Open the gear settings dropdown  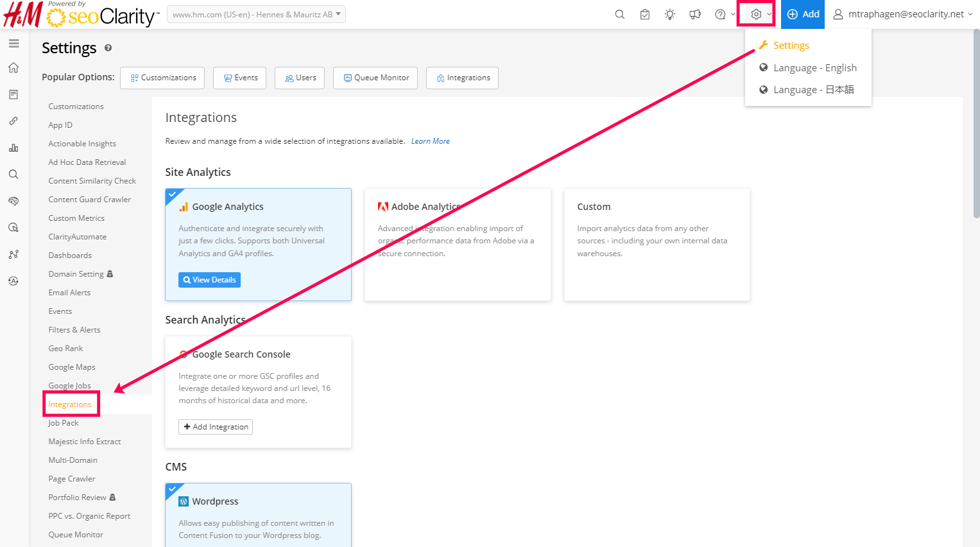756,14
